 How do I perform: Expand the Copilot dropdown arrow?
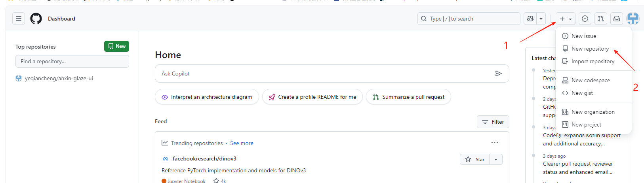tap(541, 19)
